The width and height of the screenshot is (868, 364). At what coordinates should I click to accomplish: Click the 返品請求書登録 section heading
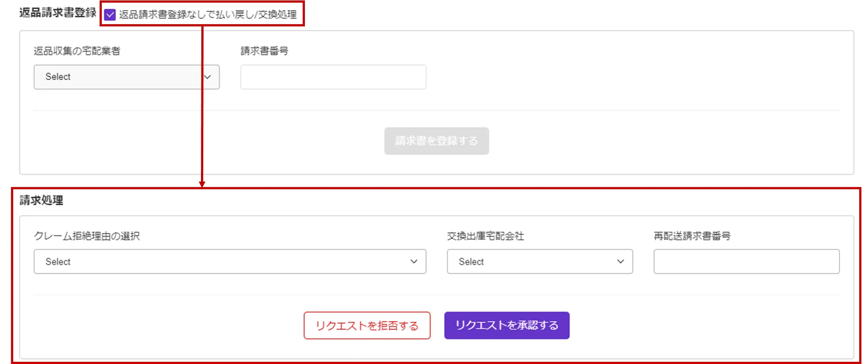click(x=58, y=13)
